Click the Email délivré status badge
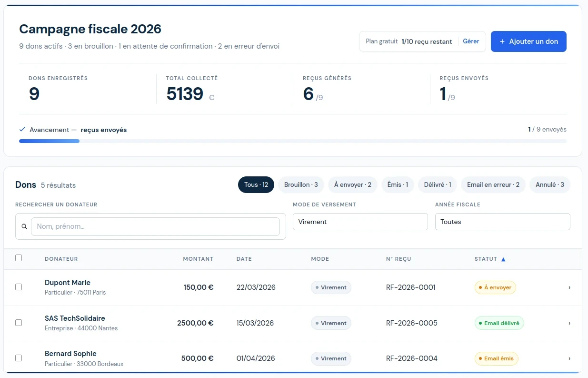Image resolution: width=588 pixels, height=378 pixels. [499, 323]
